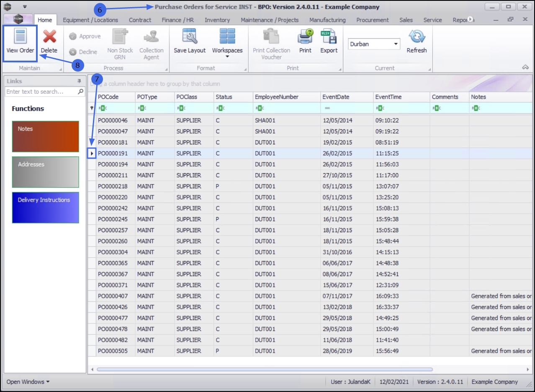Open the Open Windows menu
Image resolution: width=535 pixels, height=392 pixels.
click(x=28, y=382)
